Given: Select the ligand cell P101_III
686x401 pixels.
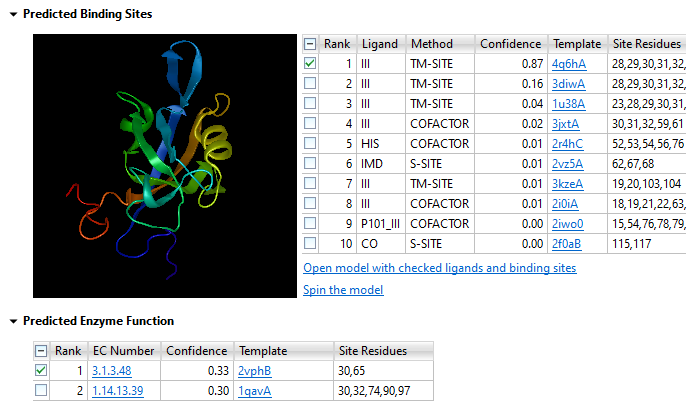Looking at the screenshot, I should (x=380, y=224).
